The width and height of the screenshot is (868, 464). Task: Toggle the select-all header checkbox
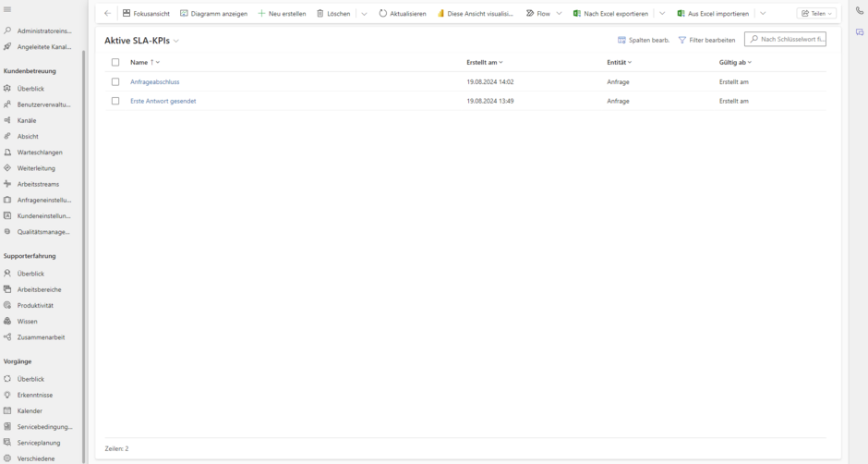coord(115,63)
